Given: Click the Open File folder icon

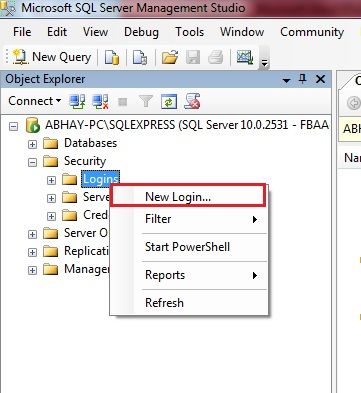Looking at the screenshot, I should [170, 57].
